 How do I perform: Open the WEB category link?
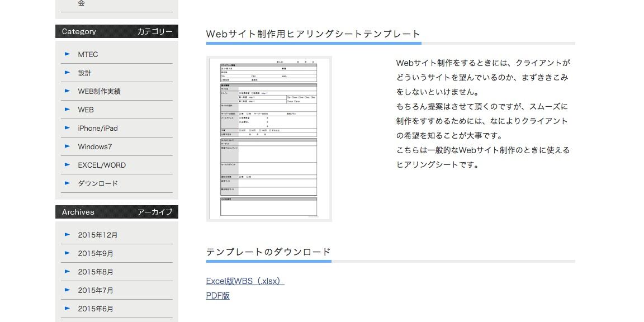(86, 110)
